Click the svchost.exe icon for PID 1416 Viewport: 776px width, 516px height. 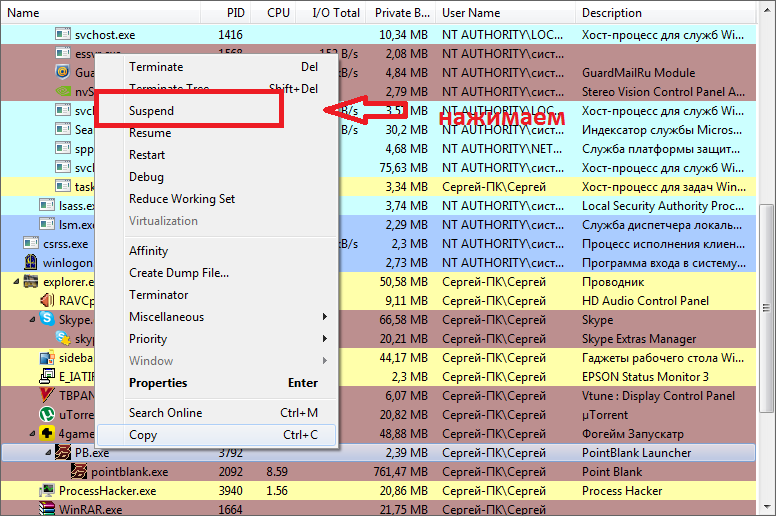[63, 35]
